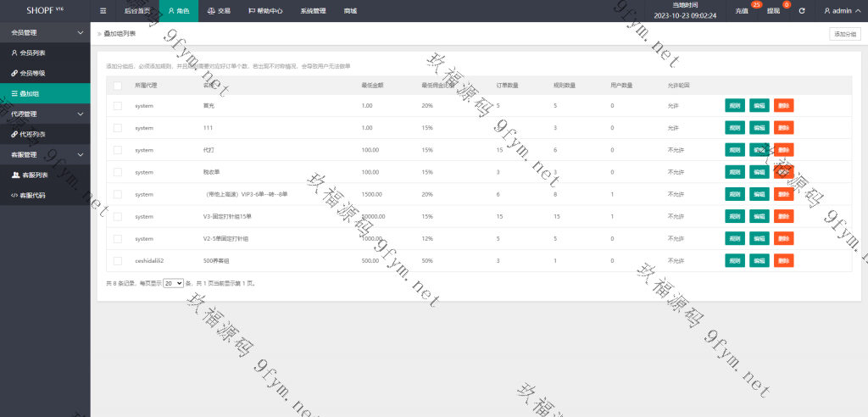Click 删除 button for the 111 row
Viewport: 868px width, 417px height.
(784, 128)
